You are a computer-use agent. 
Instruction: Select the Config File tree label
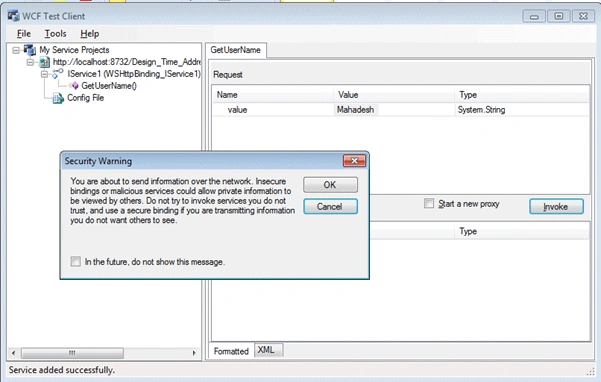(85, 98)
